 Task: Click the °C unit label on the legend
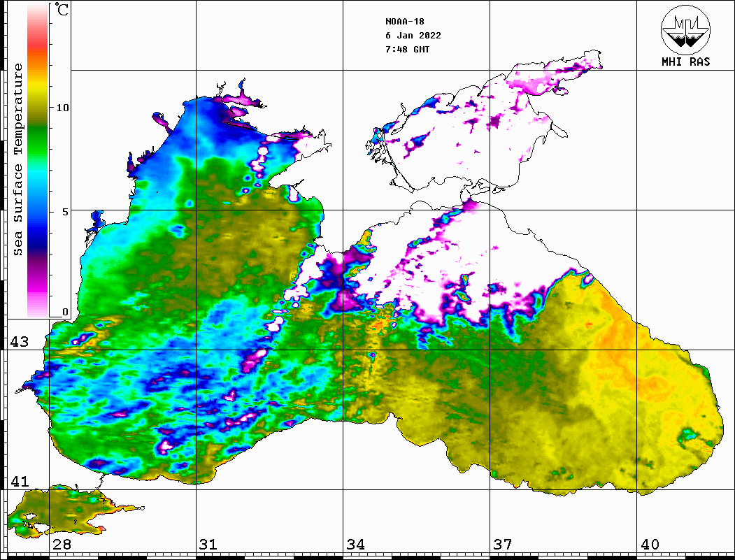tap(62, 9)
